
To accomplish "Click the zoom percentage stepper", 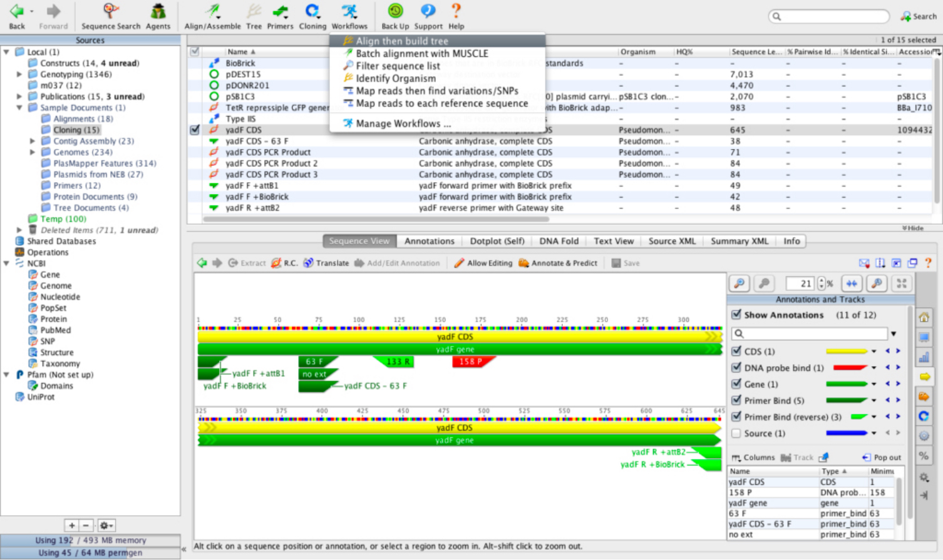I will (x=822, y=283).
